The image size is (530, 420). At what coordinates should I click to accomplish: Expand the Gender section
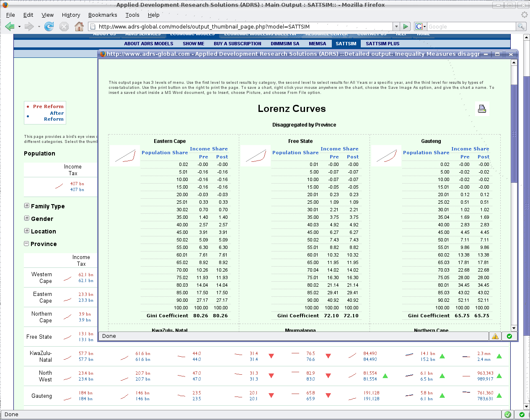pyautogui.click(x=27, y=218)
